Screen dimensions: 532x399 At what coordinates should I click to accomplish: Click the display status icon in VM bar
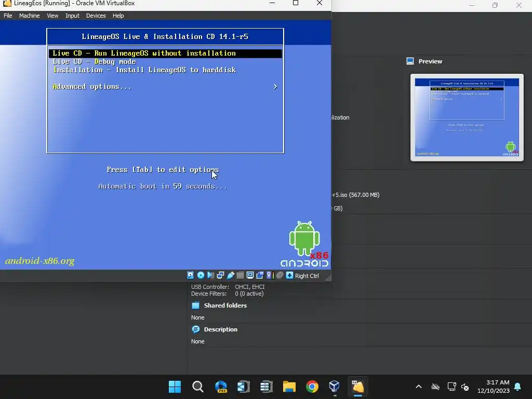[250, 275]
